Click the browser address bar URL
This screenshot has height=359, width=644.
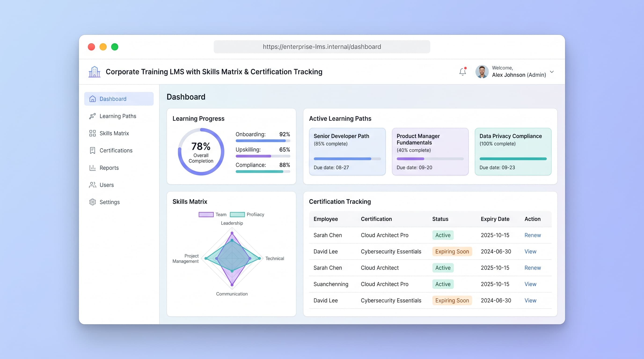tap(322, 47)
